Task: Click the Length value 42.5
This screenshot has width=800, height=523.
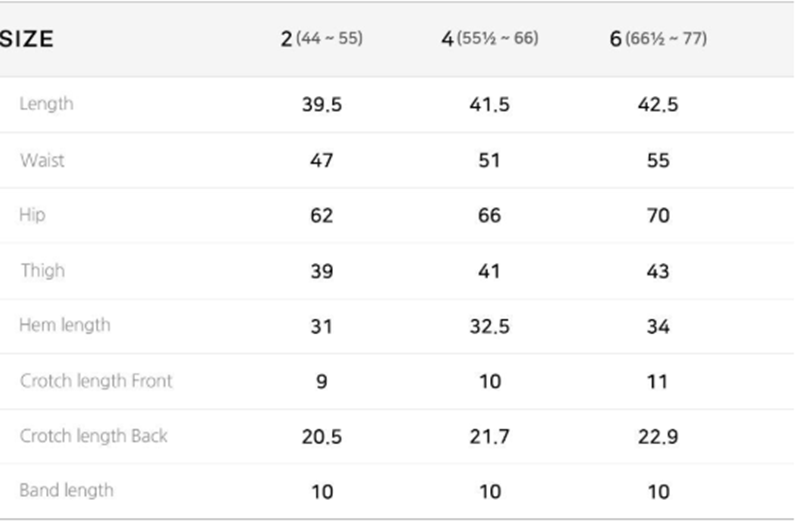Action: click(658, 105)
